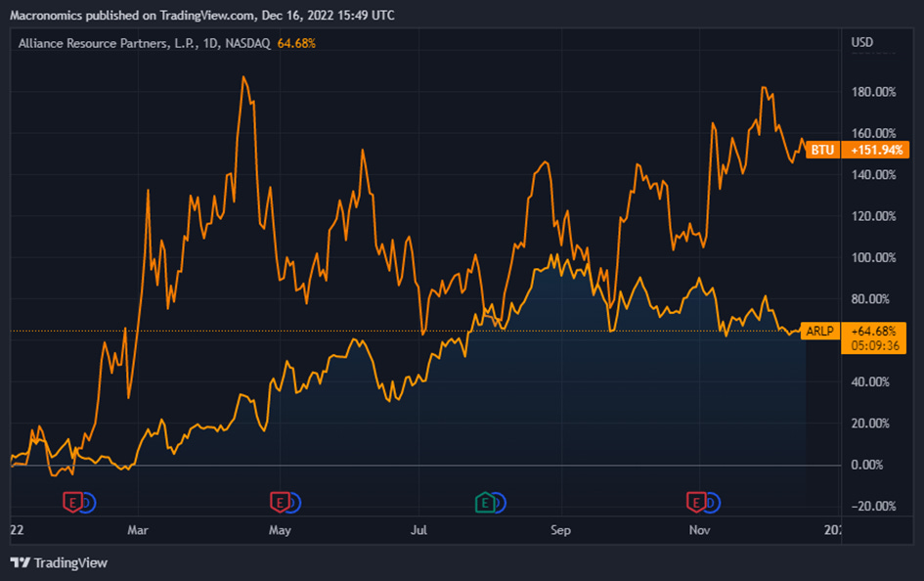
Task: Click the ARLP series label
Action: [820, 331]
